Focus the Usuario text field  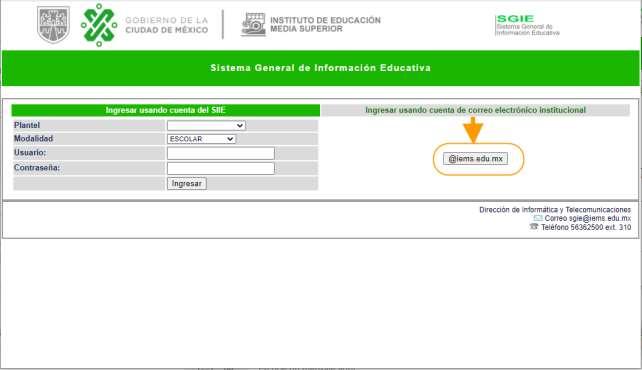click(x=221, y=153)
